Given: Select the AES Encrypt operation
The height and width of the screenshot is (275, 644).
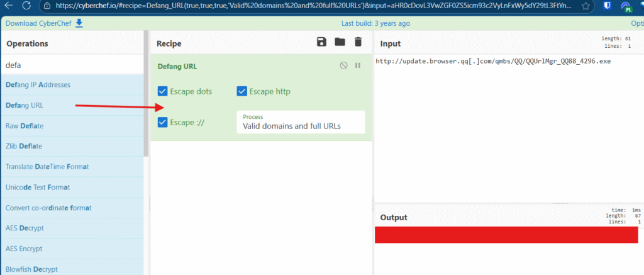Looking at the screenshot, I should click(72, 249).
